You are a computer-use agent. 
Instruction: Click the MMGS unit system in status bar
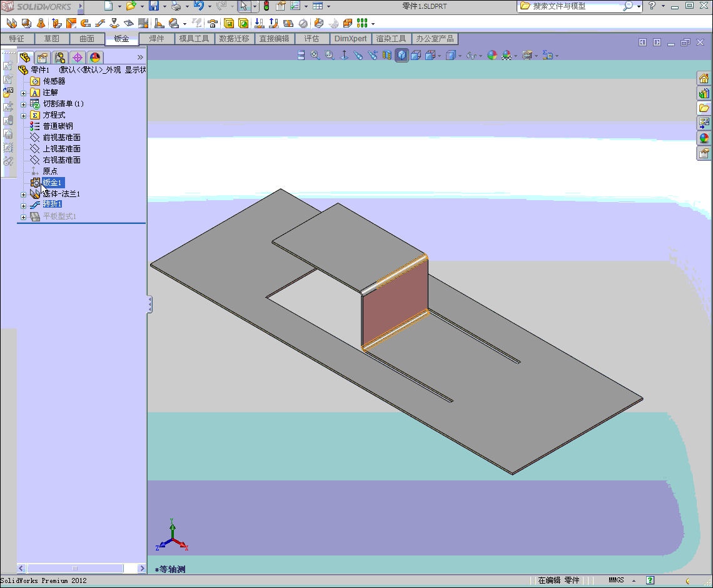point(616,580)
